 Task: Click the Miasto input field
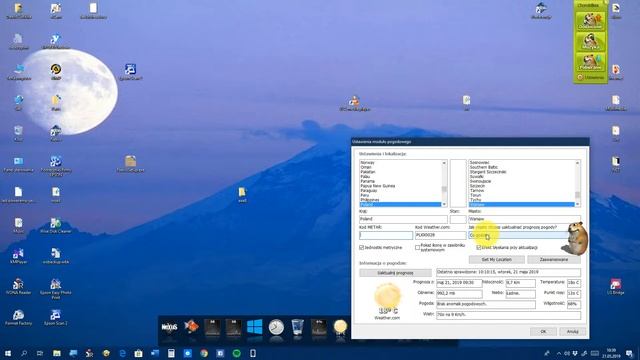coord(524,219)
